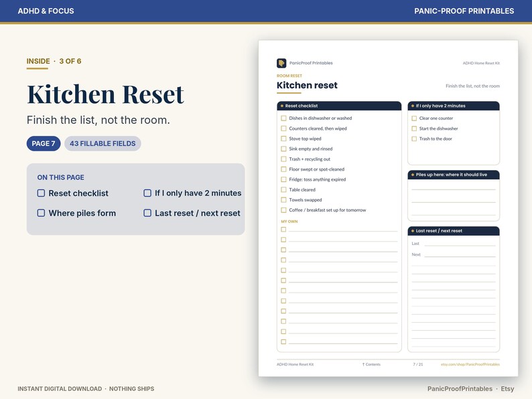Viewport: 532px width, 399px height.
Task: Check the Where piles form box
Action: tap(41, 213)
